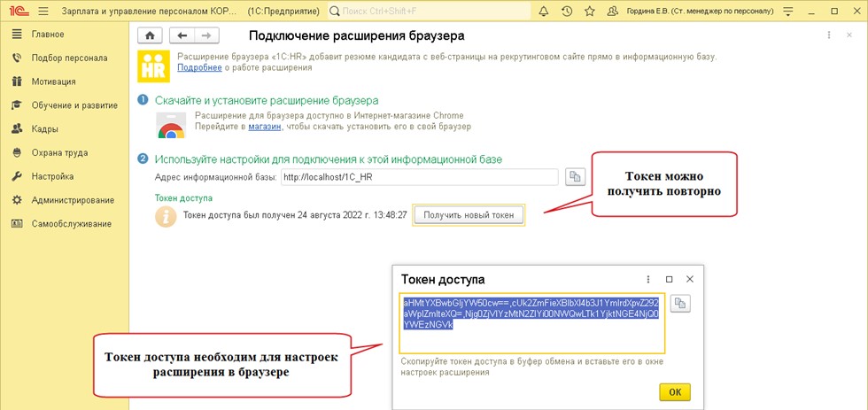The width and height of the screenshot is (868, 410).
Task: Follow the Подробнее link
Action: point(199,67)
